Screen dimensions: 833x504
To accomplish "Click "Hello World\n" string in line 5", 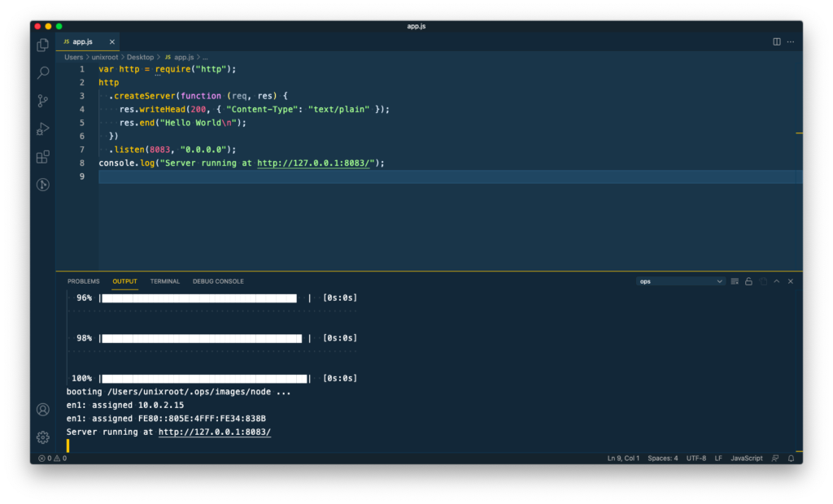I will click(x=198, y=123).
